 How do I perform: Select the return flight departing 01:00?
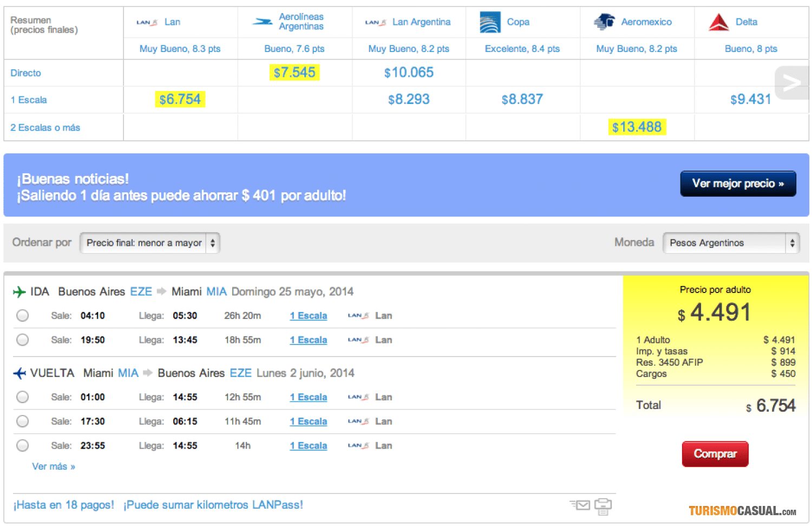click(x=23, y=397)
